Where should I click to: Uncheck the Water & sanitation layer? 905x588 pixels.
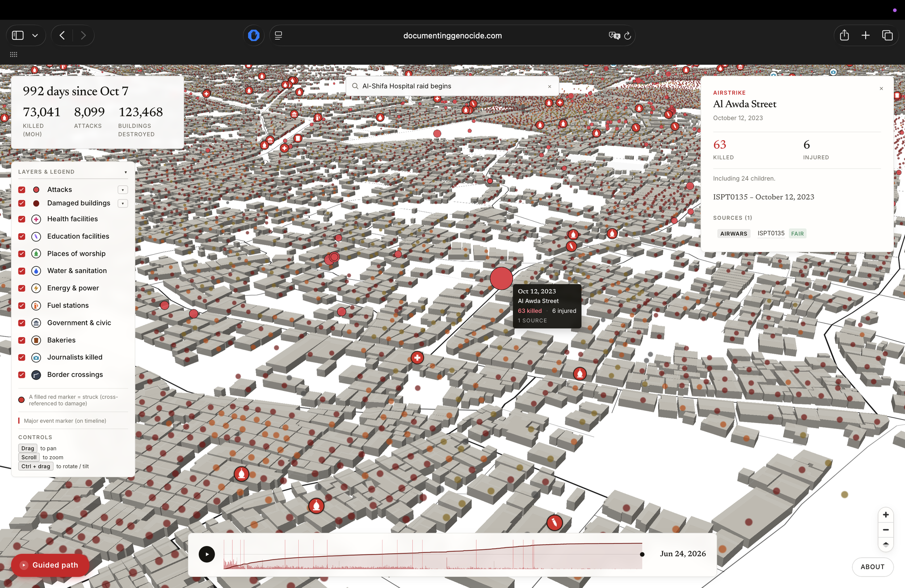coord(22,271)
